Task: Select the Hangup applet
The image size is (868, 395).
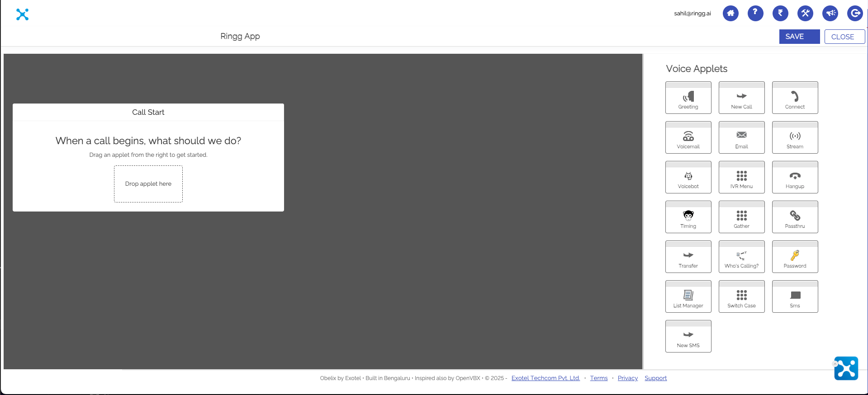Action: 795,177
